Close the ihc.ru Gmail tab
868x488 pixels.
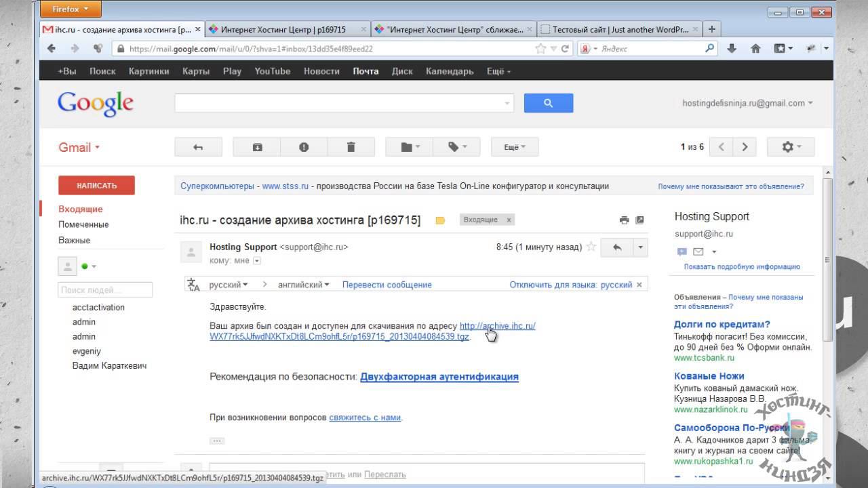198,29
